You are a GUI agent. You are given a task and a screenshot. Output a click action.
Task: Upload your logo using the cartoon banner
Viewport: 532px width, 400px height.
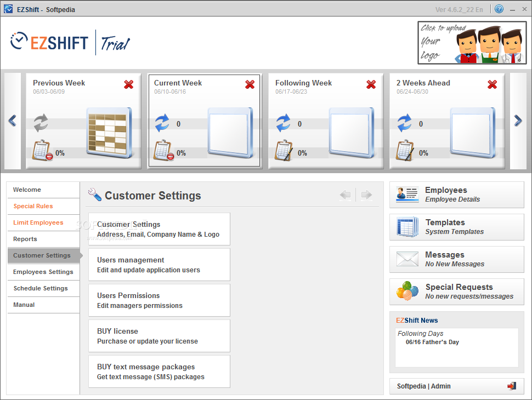pos(472,43)
